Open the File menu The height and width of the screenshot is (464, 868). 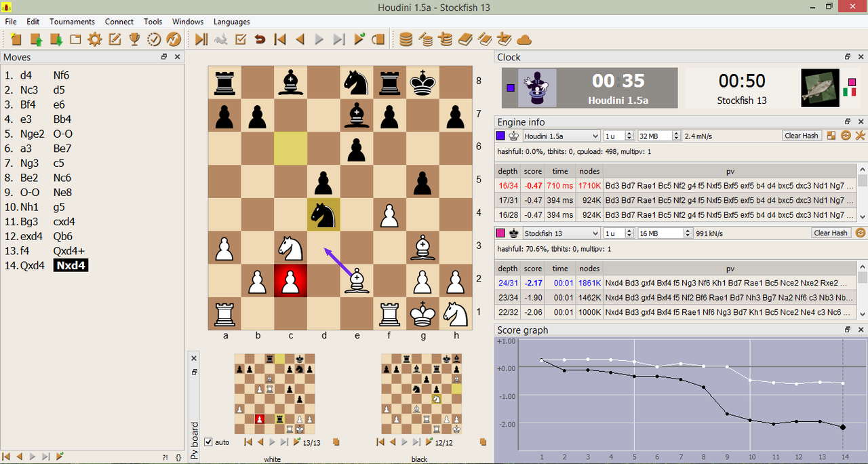click(10, 22)
